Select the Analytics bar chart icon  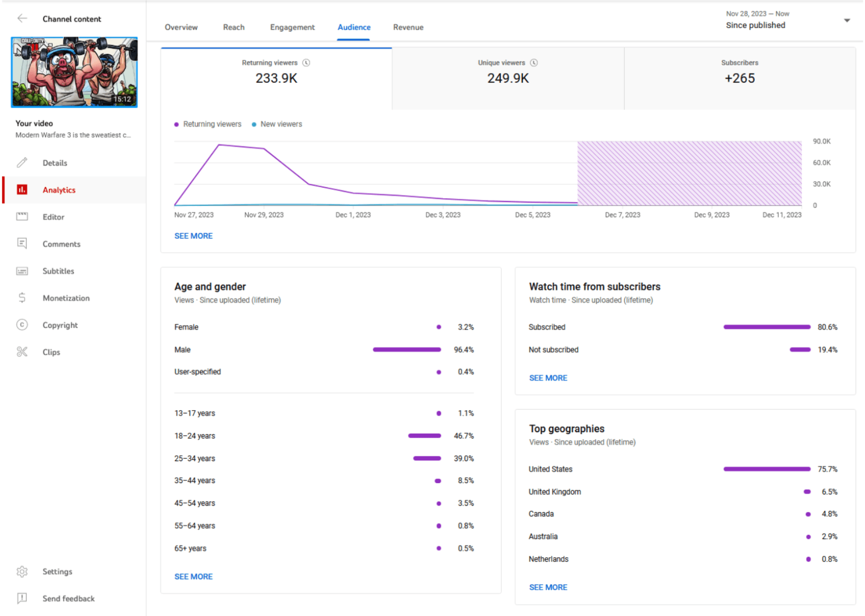point(22,190)
